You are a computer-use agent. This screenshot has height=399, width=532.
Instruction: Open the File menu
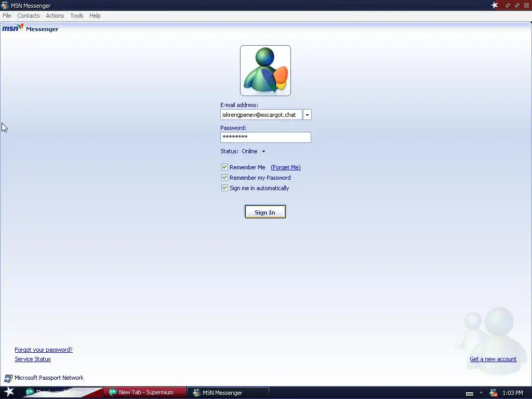point(7,16)
